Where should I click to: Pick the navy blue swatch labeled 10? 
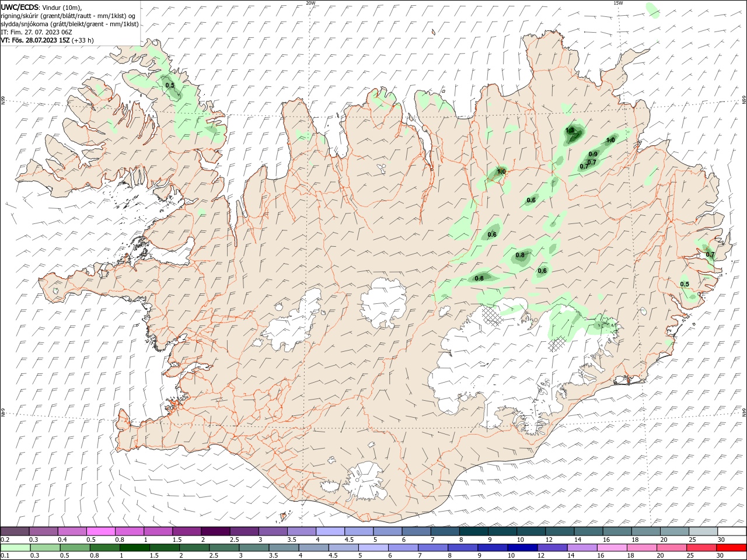click(522, 548)
